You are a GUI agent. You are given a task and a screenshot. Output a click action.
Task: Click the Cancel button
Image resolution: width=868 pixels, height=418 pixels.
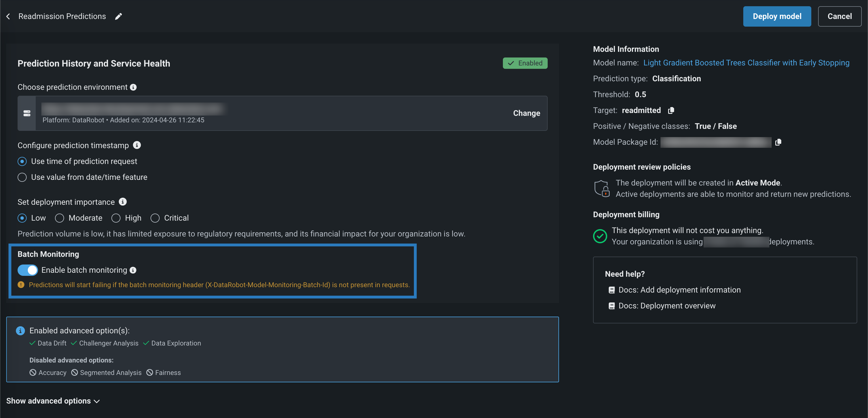coord(839,16)
